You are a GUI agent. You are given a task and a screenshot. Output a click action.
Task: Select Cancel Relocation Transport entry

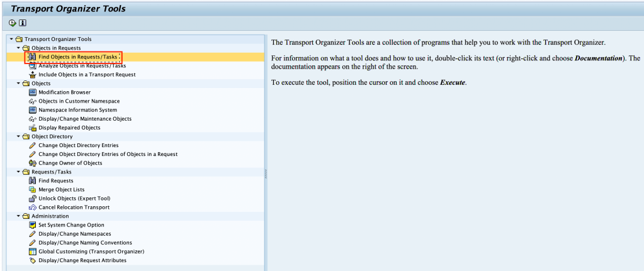pyautogui.click(x=74, y=207)
